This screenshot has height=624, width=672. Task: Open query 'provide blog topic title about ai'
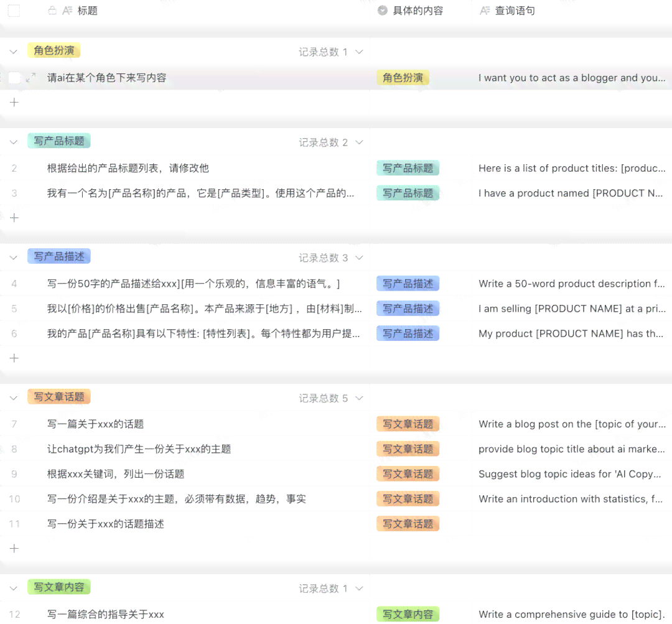coord(572,449)
